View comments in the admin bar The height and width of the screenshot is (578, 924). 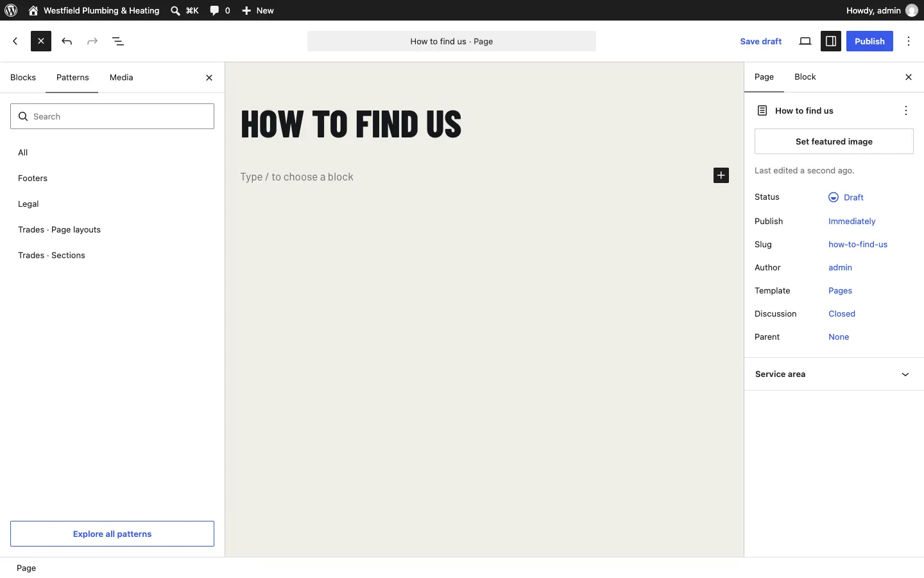pyautogui.click(x=220, y=10)
